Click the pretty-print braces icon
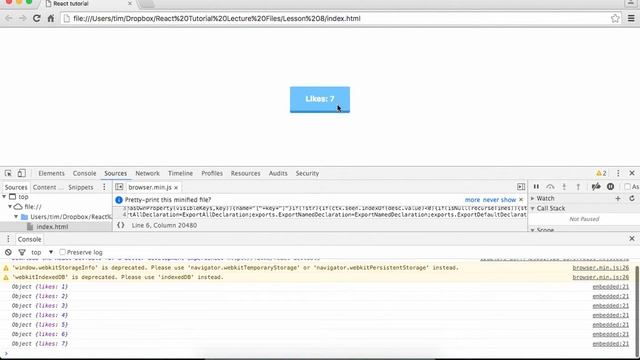This screenshot has height=360, width=640. click(120, 225)
